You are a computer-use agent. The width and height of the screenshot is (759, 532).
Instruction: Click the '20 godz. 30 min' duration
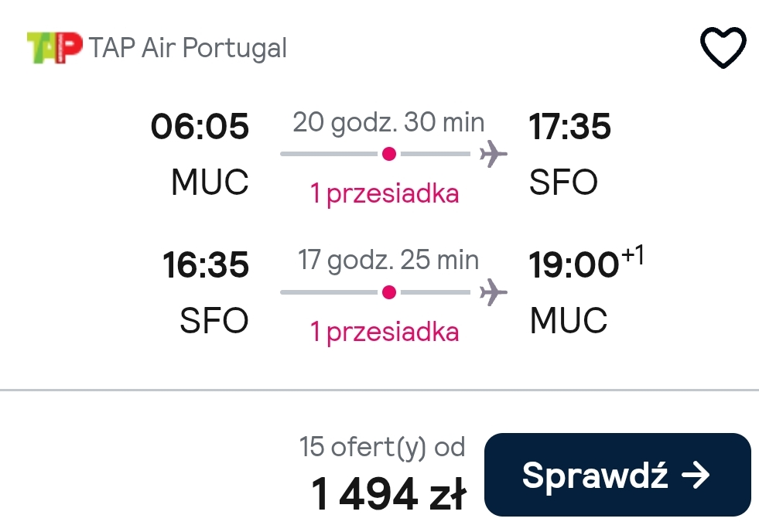(x=388, y=122)
